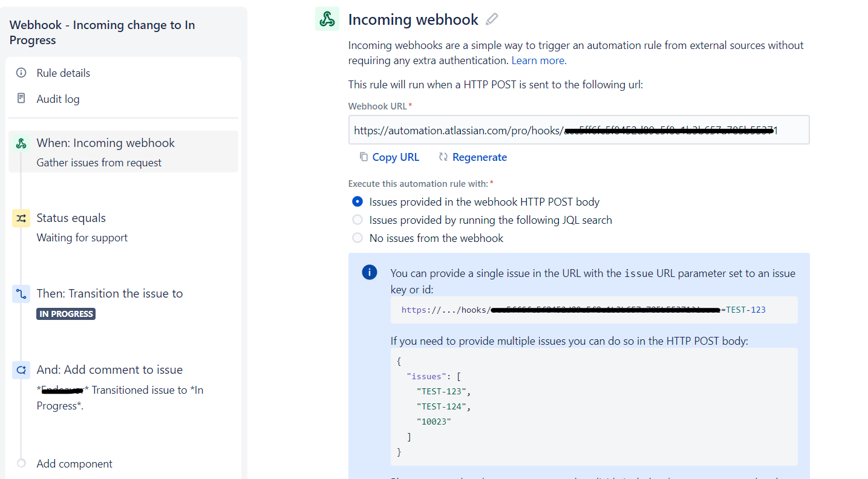Screen dimensions: 868x479
Task: Click the Transitioned issue to In Progress comment text
Action: click(120, 398)
